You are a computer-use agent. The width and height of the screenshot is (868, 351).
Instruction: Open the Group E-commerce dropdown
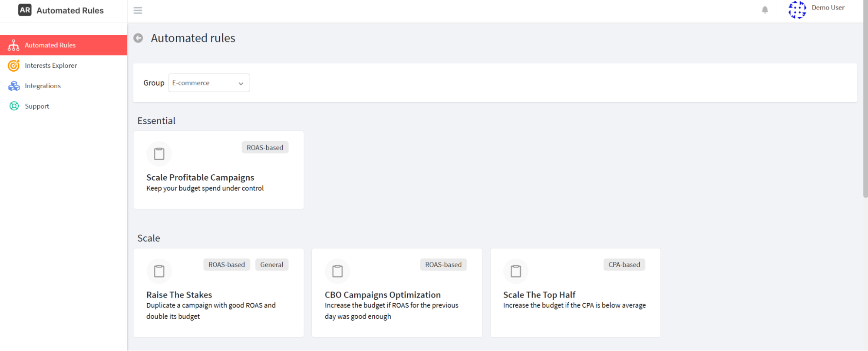tap(209, 83)
